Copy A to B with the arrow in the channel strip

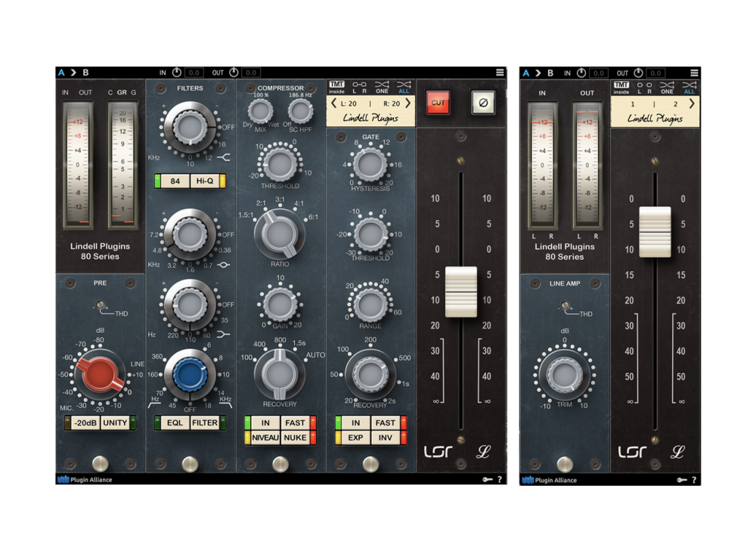click(x=73, y=73)
